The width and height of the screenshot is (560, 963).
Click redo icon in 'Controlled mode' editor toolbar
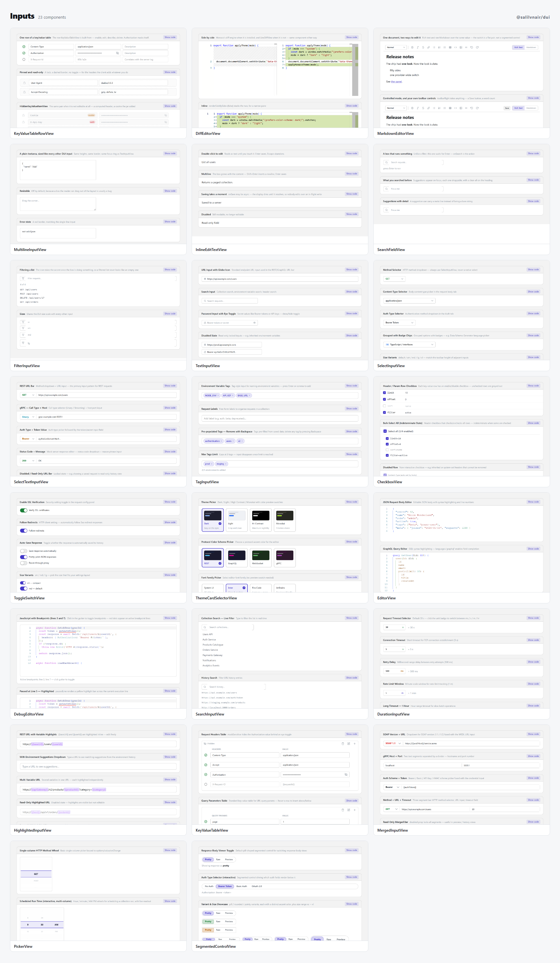click(x=477, y=108)
